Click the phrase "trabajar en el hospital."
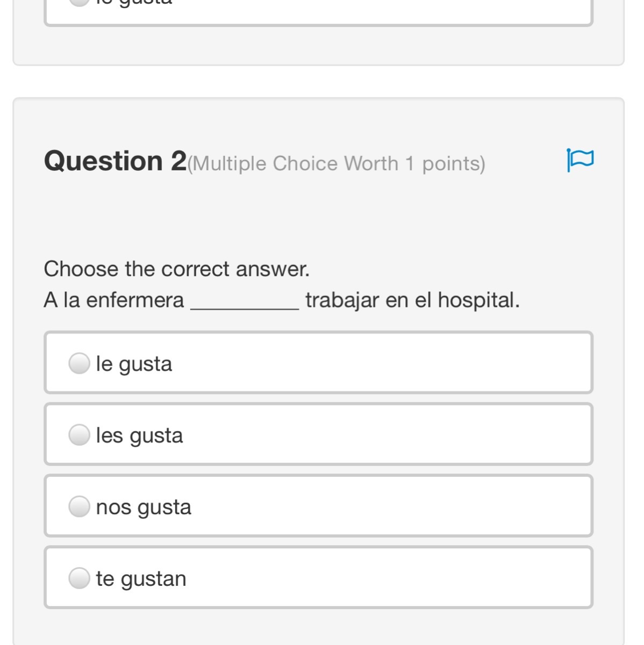This screenshot has width=644, height=645. (x=412, y=300)
